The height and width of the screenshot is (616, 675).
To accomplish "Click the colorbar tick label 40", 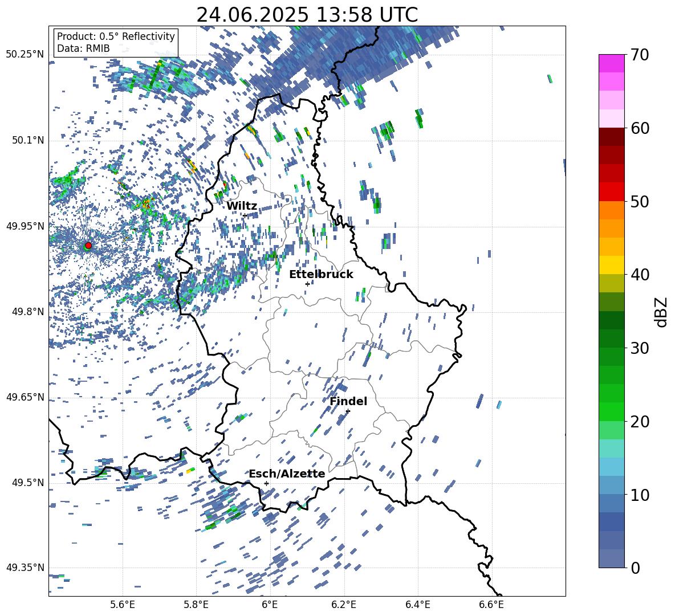I will click(x=640, y=275).
